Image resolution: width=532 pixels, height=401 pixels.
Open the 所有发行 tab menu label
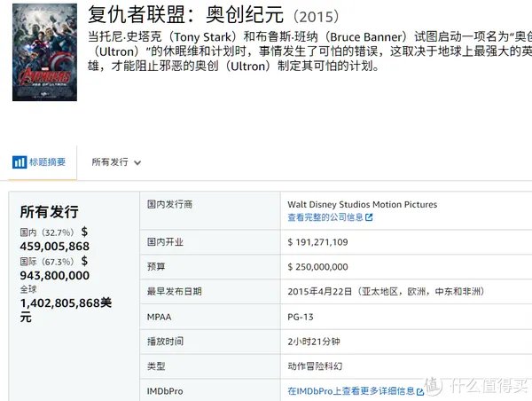110,162
